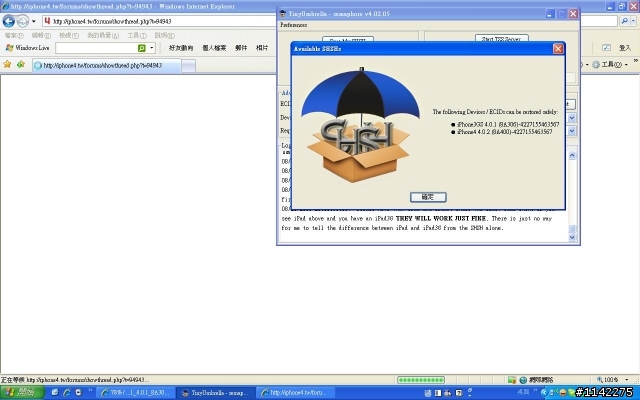Viewport: 640px width, 400px height.
Task: Open Windows Live search dropdown arrow
Action: pos(152,48)
